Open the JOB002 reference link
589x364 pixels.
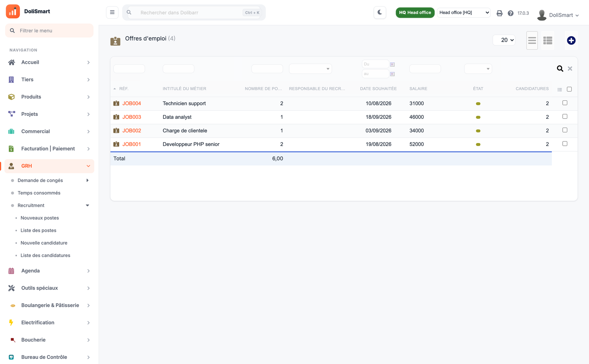[x=132, y=131]
